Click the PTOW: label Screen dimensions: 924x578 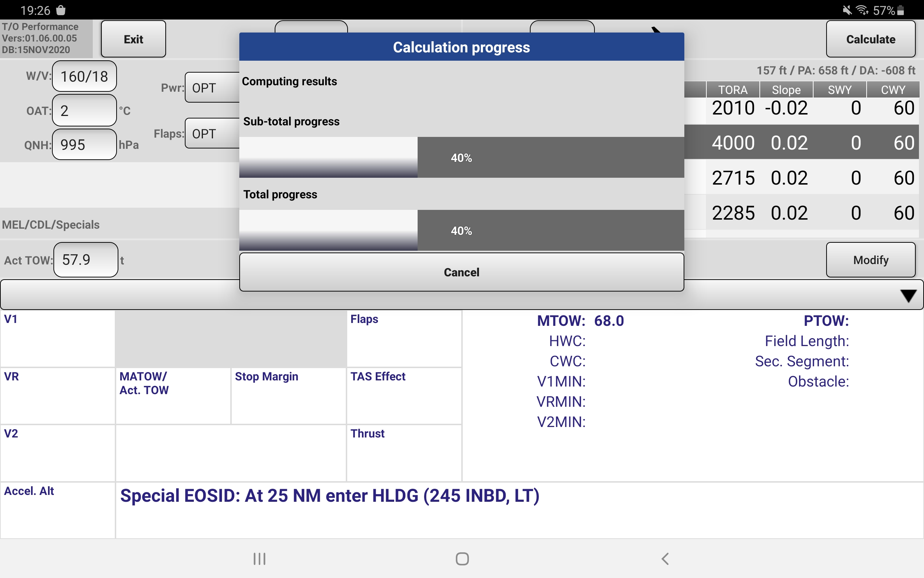(826, 320)
